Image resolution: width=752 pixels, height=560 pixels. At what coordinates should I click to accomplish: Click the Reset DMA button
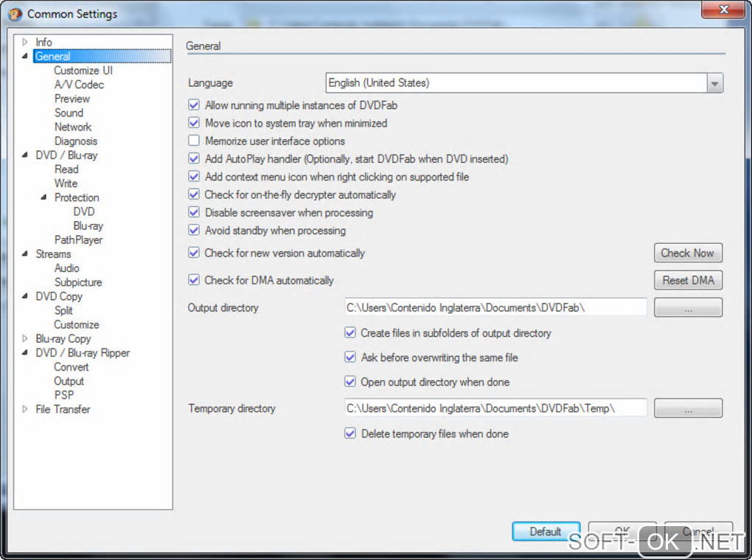pyautogui.click(x=688, y=280)
